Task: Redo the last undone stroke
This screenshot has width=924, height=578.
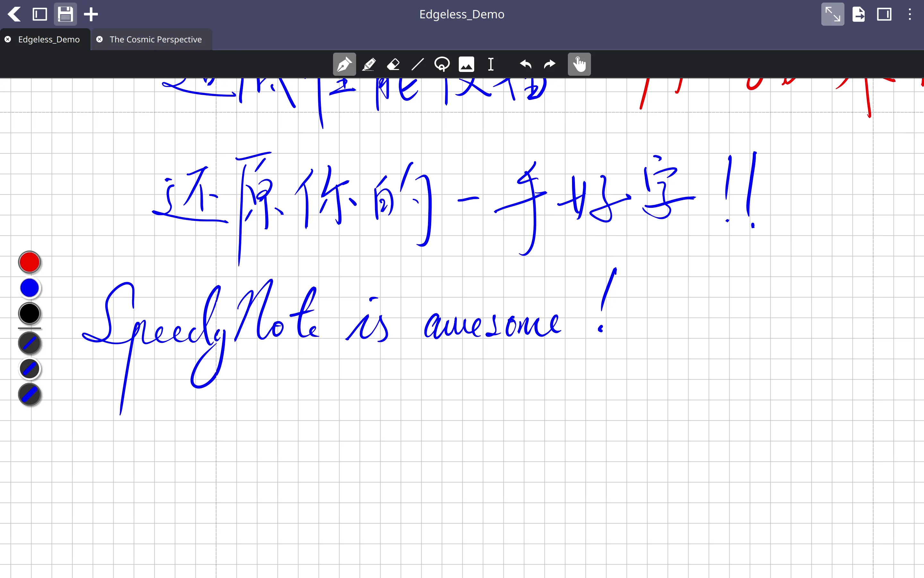Action: 550,64
